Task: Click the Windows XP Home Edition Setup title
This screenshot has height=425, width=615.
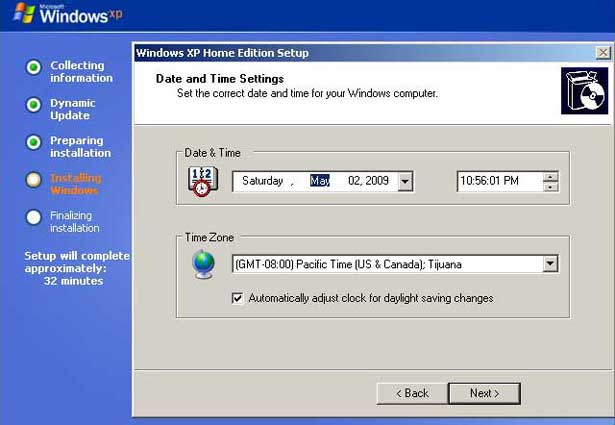Action: coord(222,53)
